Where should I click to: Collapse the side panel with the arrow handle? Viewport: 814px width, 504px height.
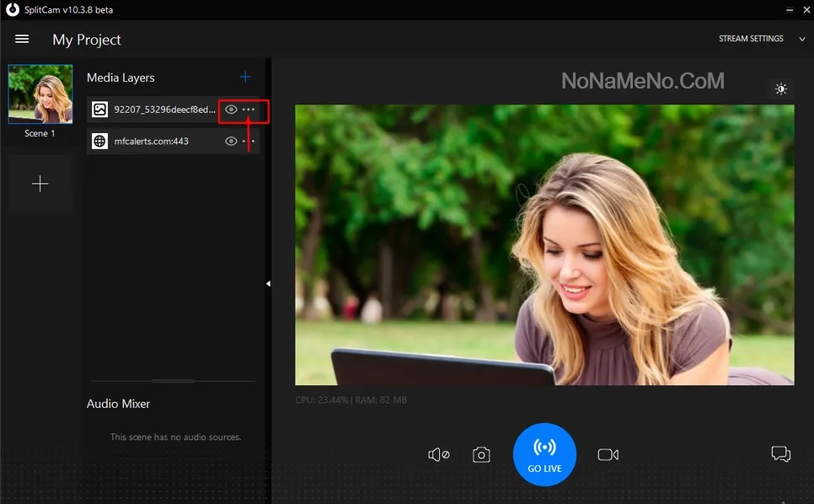(268, 284)
